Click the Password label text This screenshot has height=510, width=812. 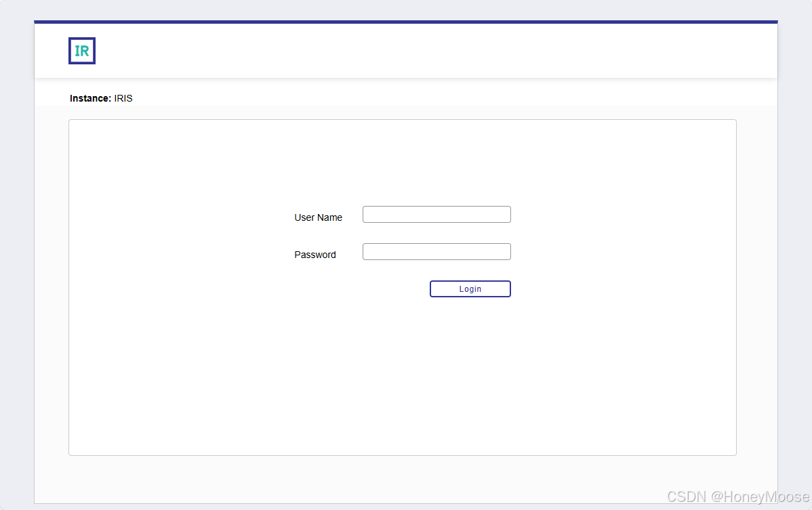click(315, 255)
